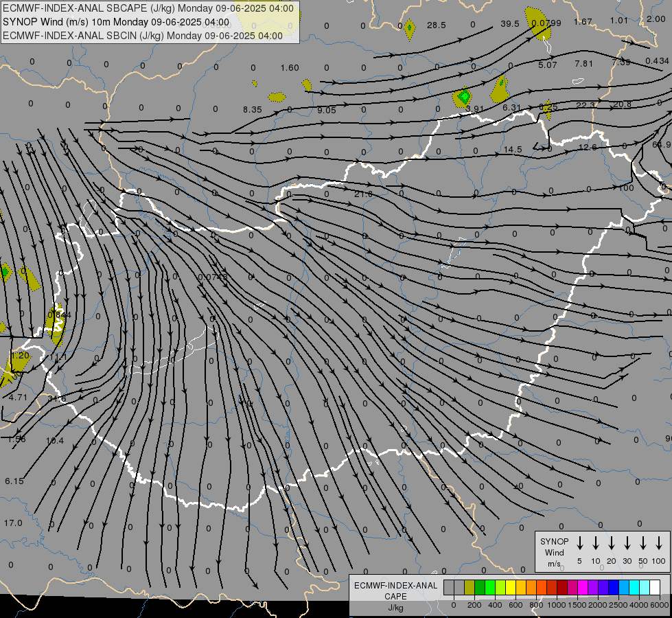Click the ECMWF-INDEX-ANAL CAPE legend label

[395, 596]
